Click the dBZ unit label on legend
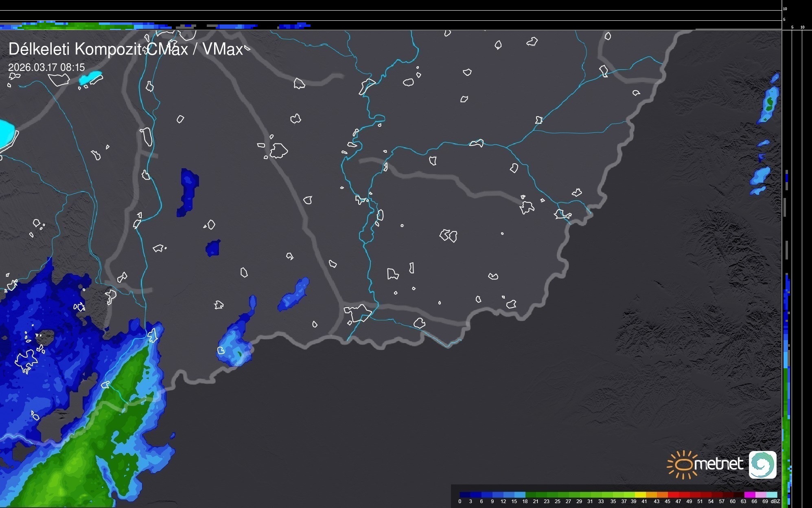 (x=775, y=501)
